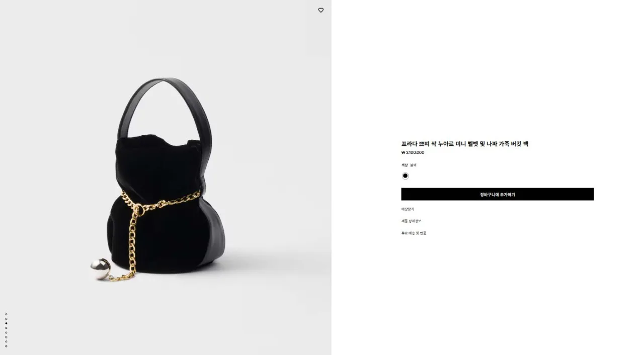Screen dimensions: 644x355
Task: Select the second image pagination dot
Action: click(6, 319)
